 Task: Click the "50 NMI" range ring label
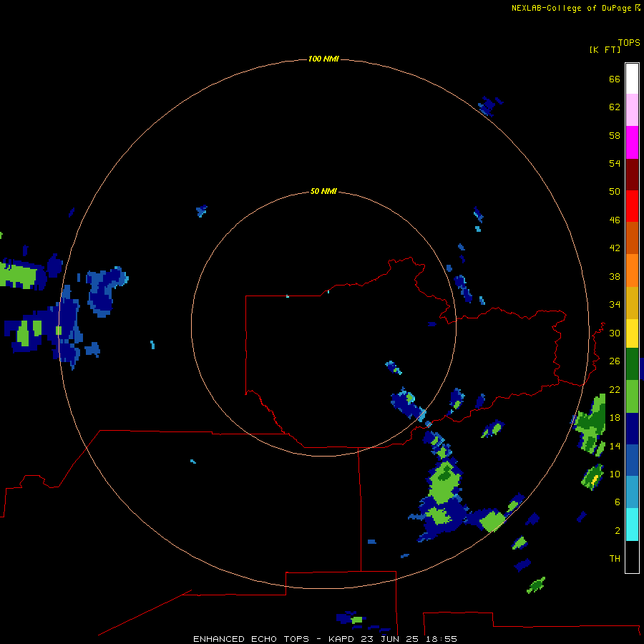[x=323, y=191]
